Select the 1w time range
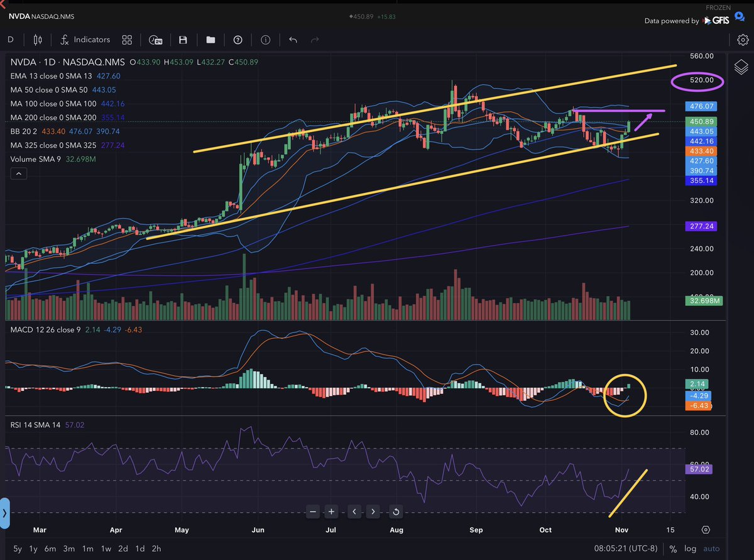The image size is (754, 560). pos(105,548)
